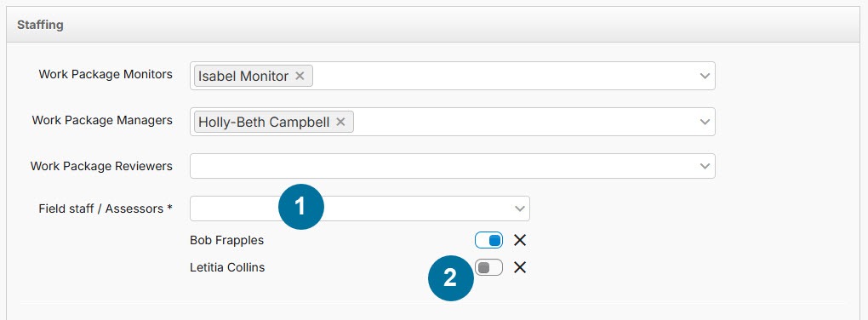Image resolution: width=868 pixels, height=320 pixels.
Task: Toggle Bob Frapples switch off
Action: click(488, 240)
